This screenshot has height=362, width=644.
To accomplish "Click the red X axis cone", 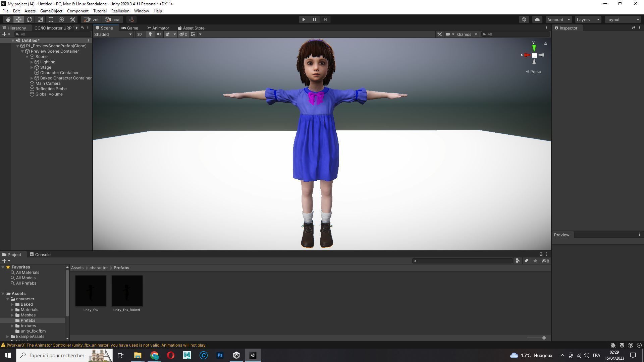I will [x=527, y=55].
